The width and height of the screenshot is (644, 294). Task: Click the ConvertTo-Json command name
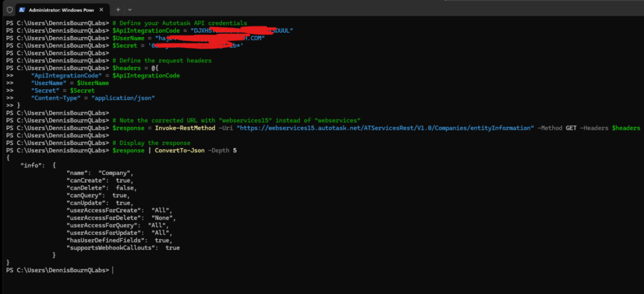pyautogui.click(x=179, y=150)
